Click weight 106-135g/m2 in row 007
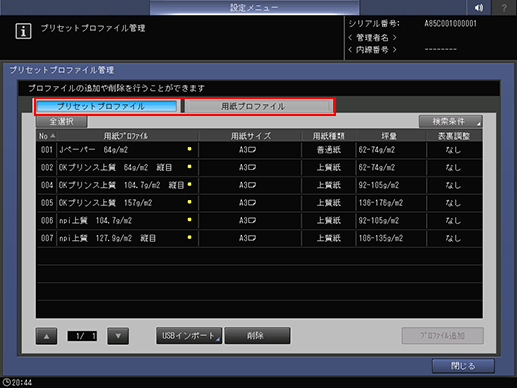 pos(381,238)
